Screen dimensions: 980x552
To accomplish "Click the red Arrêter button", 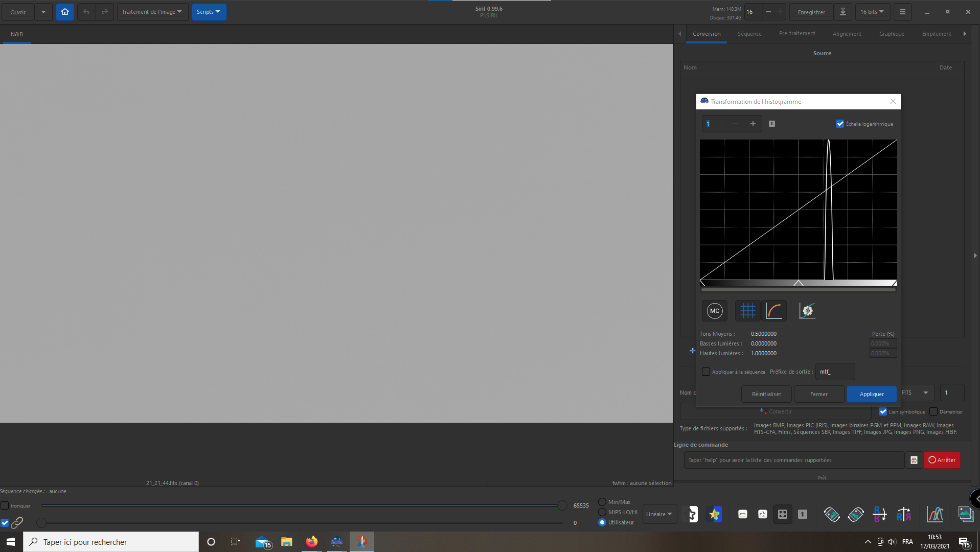I will tap(942, 460).
